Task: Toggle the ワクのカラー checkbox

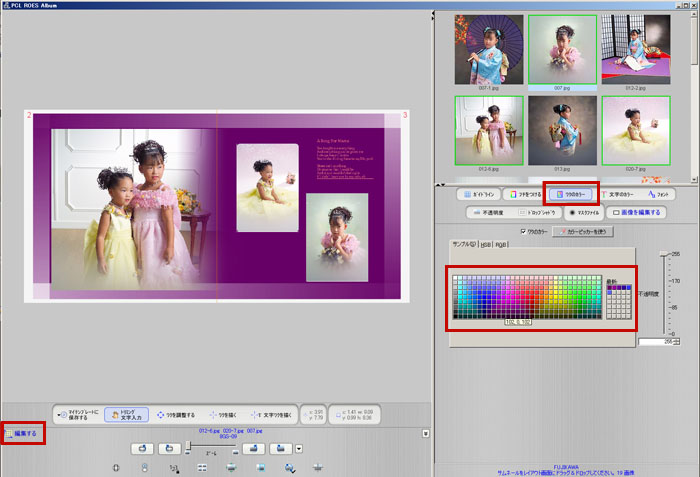Action: click(522, 230)
